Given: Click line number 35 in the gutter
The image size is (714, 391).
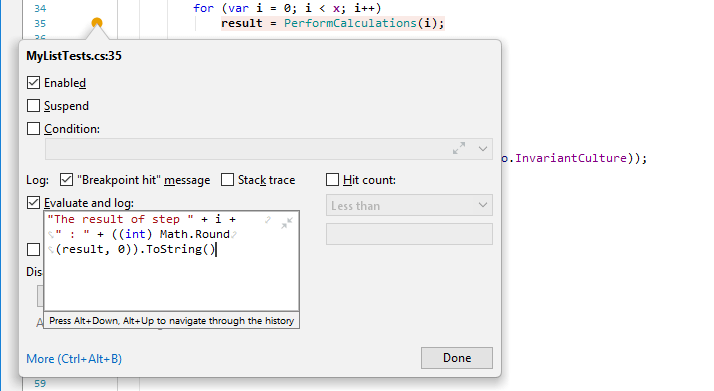Looking at the screenshot, I should pos(40,23).
